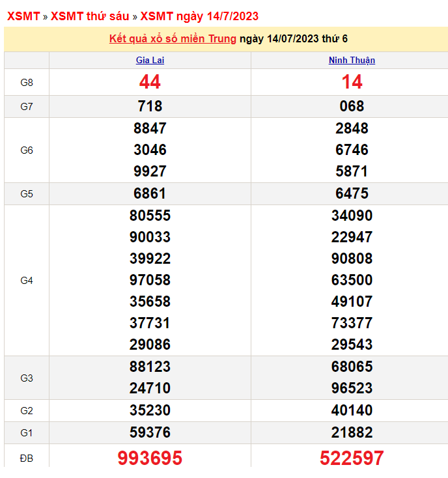Open the Gia Lai province link
The image size is (448, 478).
(x=150, y=60)
